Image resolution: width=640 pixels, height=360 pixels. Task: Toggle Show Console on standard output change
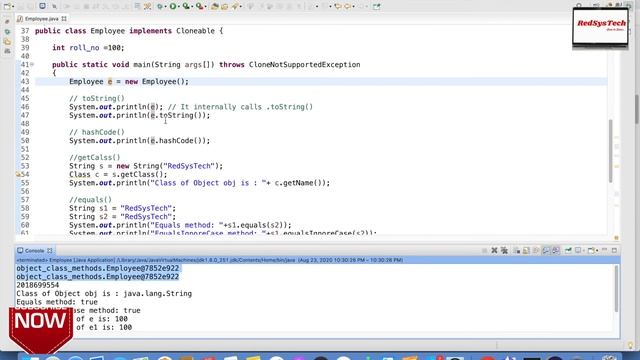tap(546, 251)
